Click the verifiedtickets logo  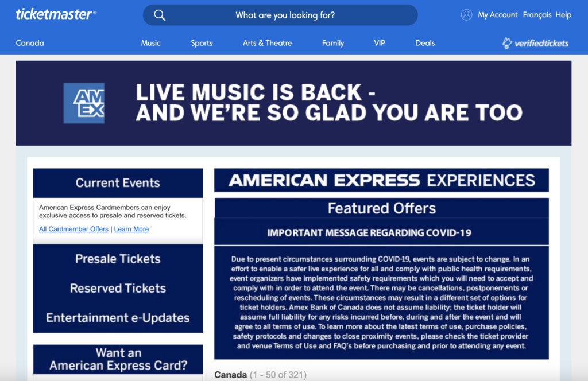[x=536, y=43]
